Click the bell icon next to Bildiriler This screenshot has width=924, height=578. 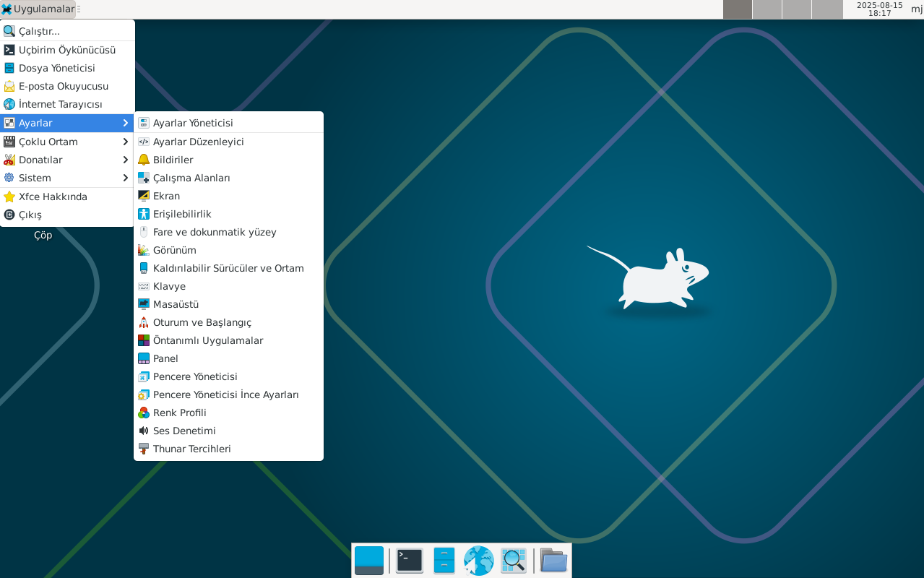click(144, 160)
